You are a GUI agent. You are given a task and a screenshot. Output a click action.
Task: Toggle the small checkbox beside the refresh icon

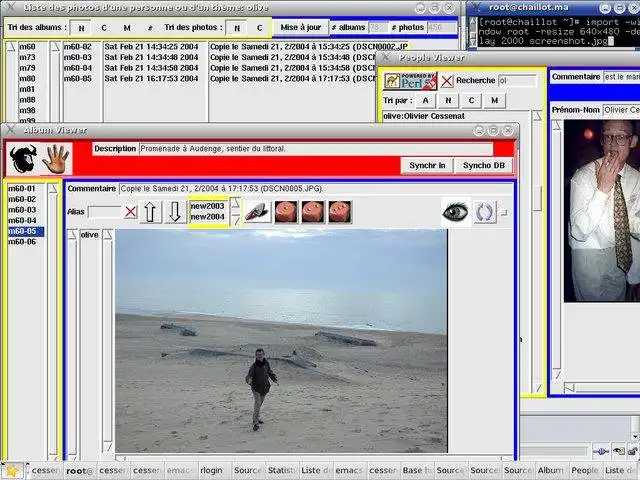(504, 212)
